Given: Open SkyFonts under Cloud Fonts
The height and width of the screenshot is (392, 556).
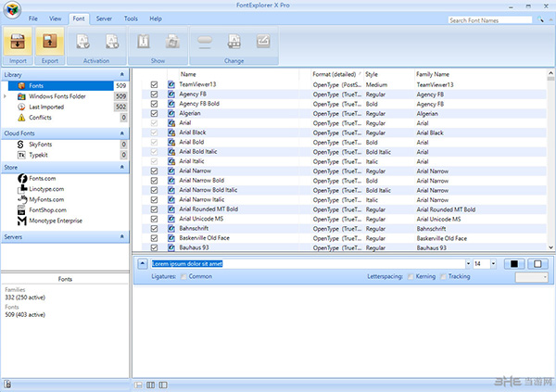Looking at the screenshot, I should point(40,145).
